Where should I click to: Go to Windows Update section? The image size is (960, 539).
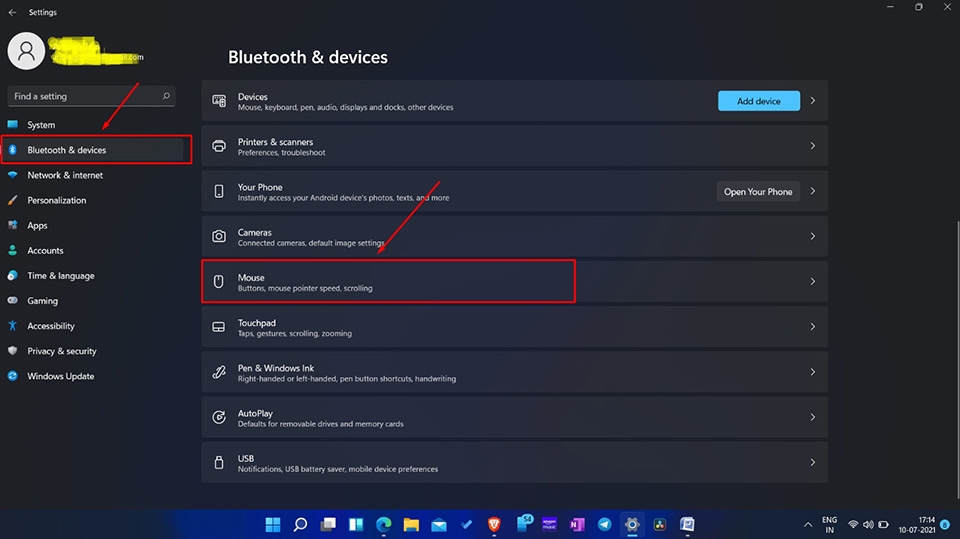click(x=60, y=376)
